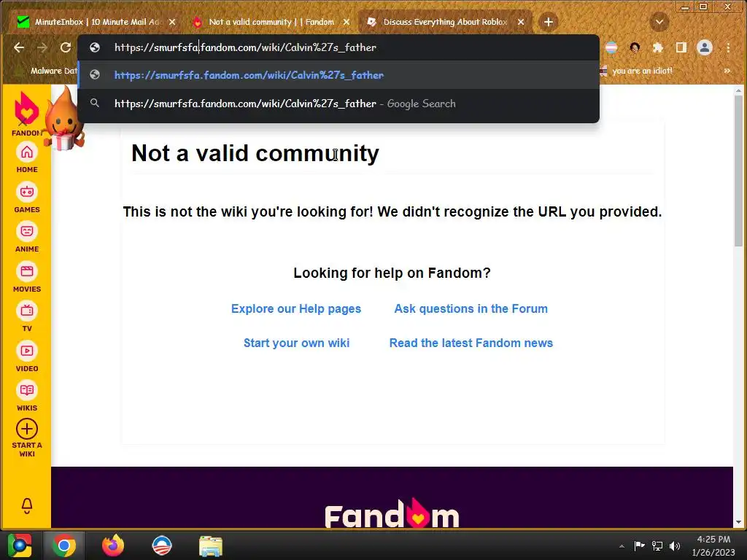This screenshot has width=747, height=560.
Task: Open a new tab with plus button
Action: (549, 22)
